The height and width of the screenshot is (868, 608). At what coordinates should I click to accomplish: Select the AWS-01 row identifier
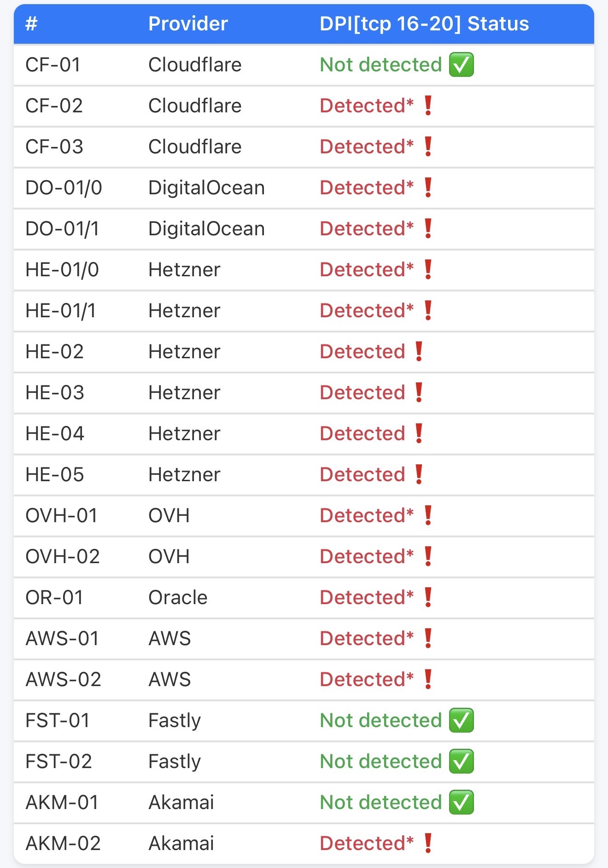tap(62, 638)
